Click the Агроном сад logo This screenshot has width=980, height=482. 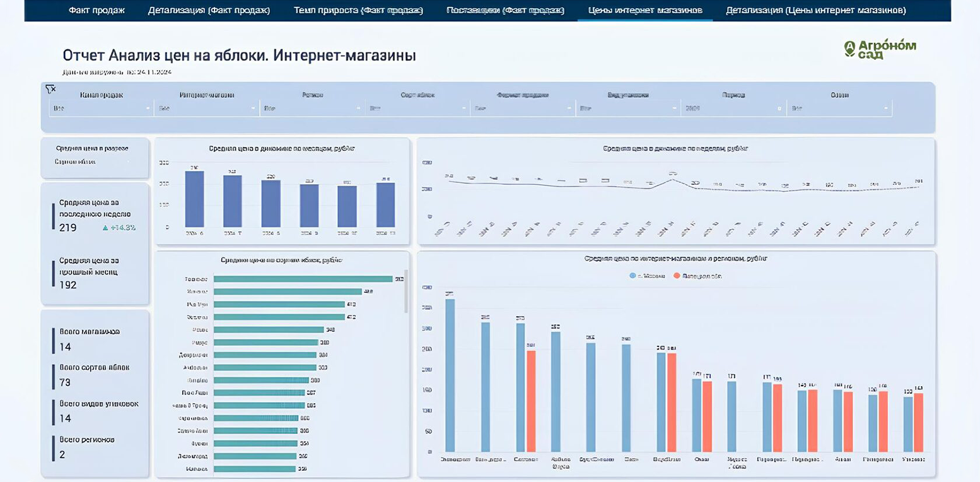(x=880, y=49)
